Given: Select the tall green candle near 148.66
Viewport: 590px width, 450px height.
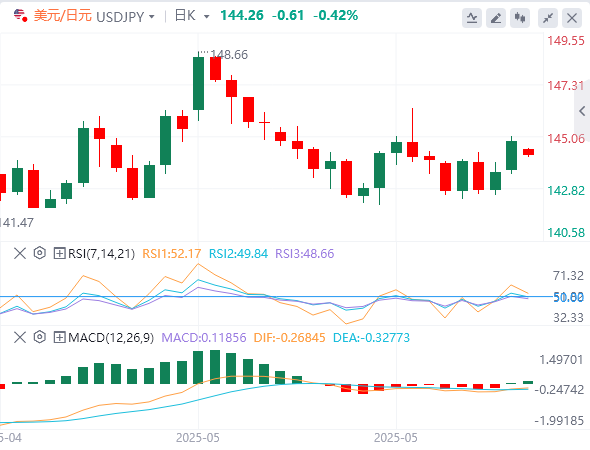Looking at the screenshot, I should click(x=198, y=84).
